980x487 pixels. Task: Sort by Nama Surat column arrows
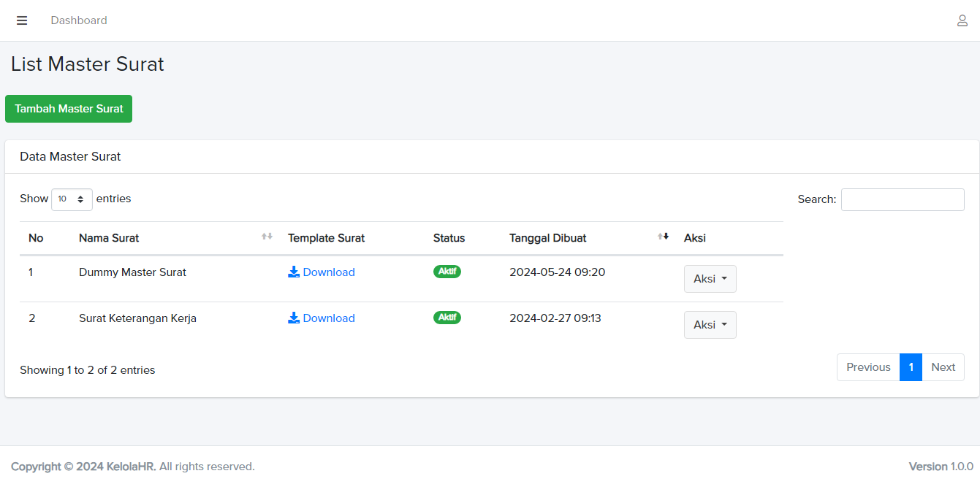[x=267, y=237]
